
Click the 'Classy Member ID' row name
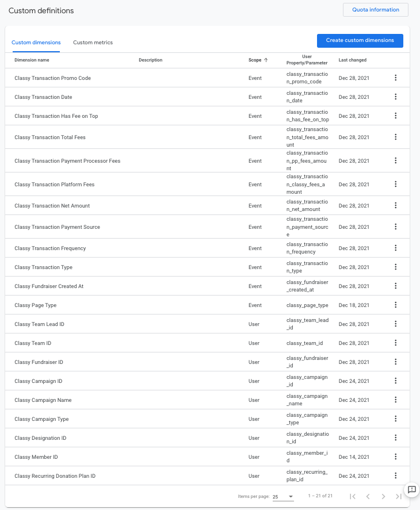click(36, 457)
